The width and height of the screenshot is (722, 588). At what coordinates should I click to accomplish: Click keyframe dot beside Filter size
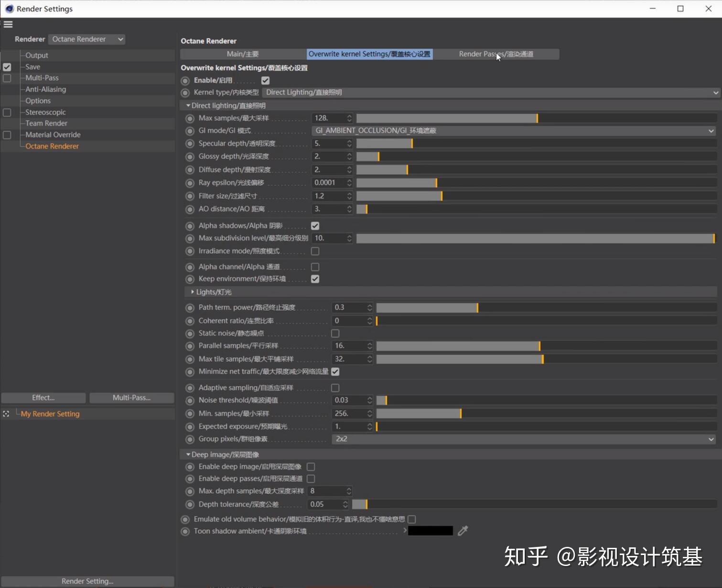click(x=190, y=196)
